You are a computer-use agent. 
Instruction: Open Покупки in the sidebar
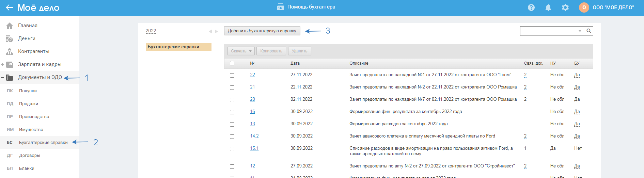pos(28,91)
